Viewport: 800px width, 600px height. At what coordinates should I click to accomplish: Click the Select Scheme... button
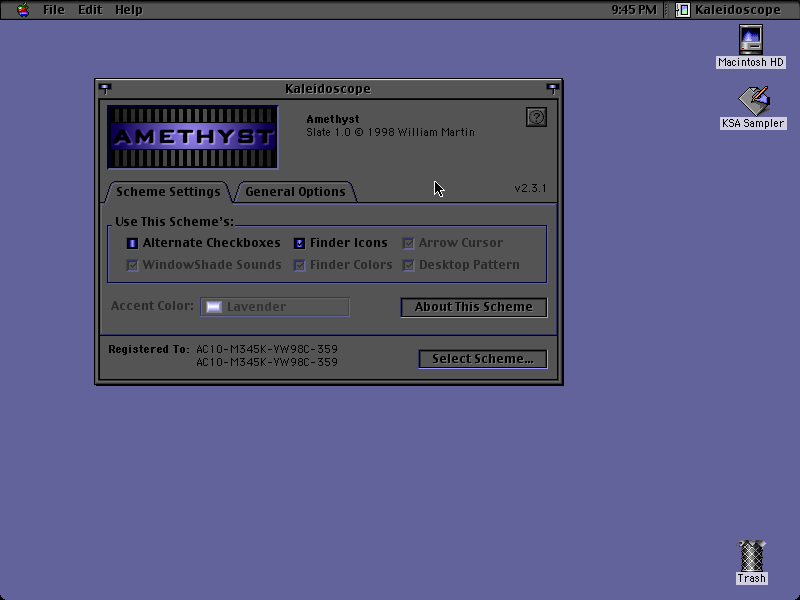(x=483, y=359)
